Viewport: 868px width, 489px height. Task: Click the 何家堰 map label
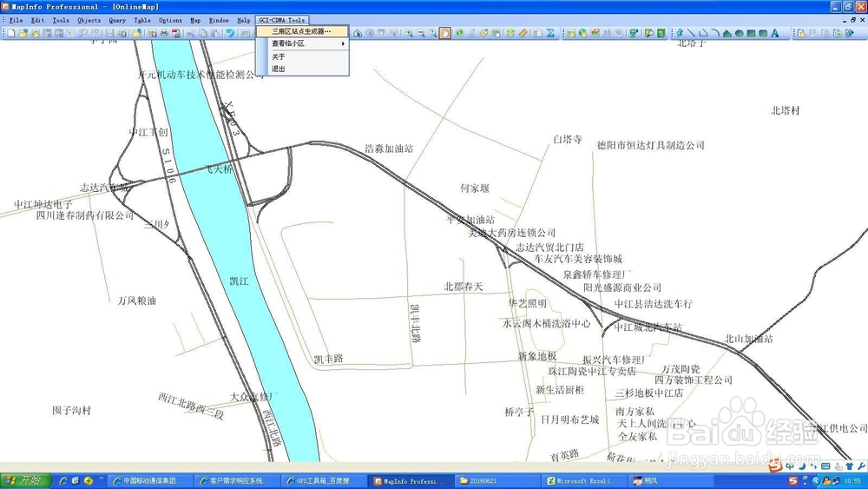(x=475, y=188)
